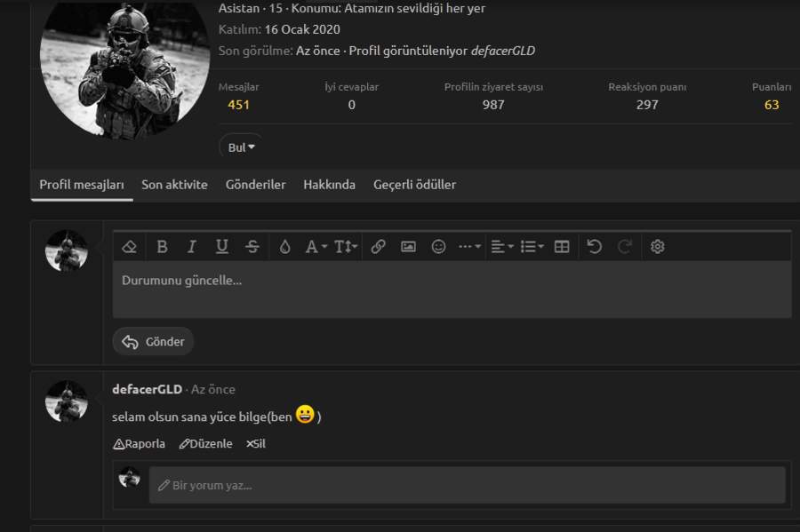Click the Puanları value 63
Viewport: 800px width, 532px height.
[772, 105]
